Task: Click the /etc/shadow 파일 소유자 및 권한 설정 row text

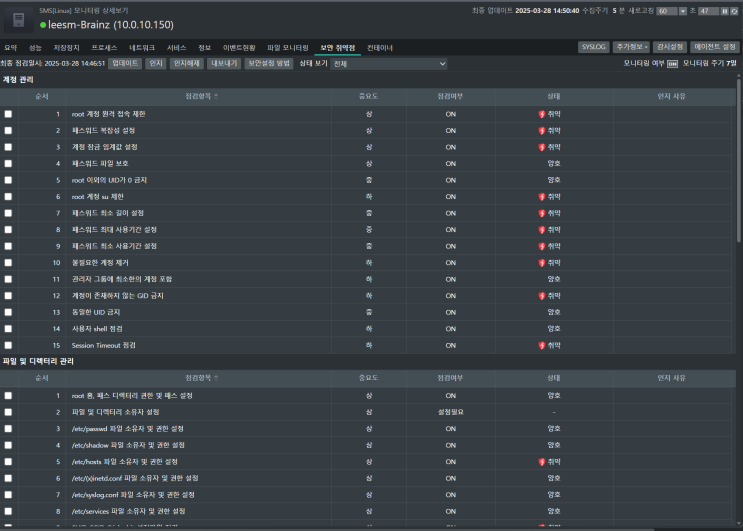Action: click(x=128, y=445)
